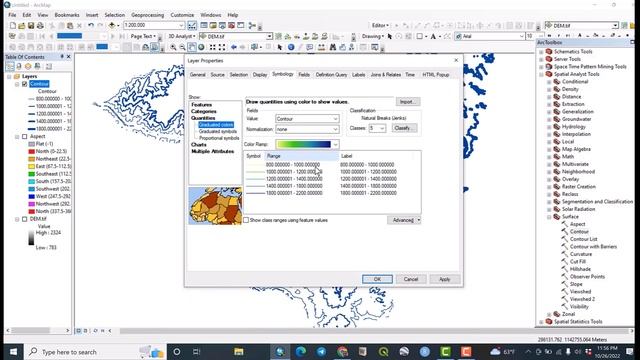
Task: Collapse the Contour layer in Table of Contents
Action: [17, 84]
